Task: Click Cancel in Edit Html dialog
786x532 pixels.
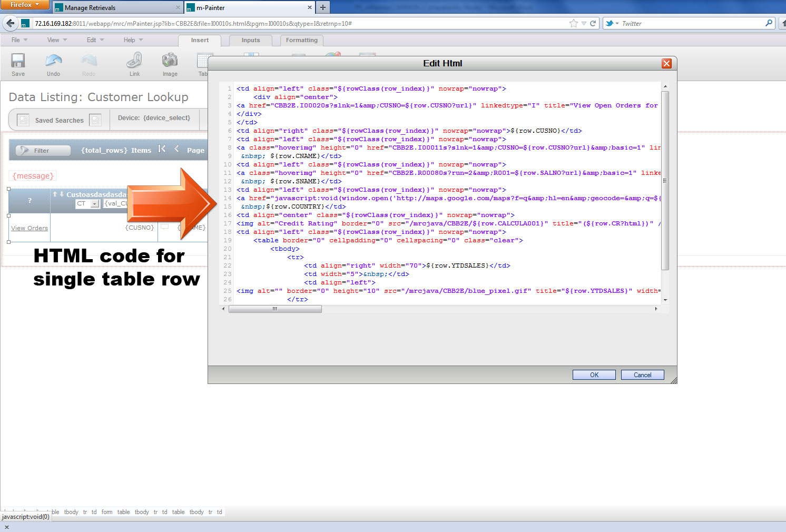Action: 642,375
